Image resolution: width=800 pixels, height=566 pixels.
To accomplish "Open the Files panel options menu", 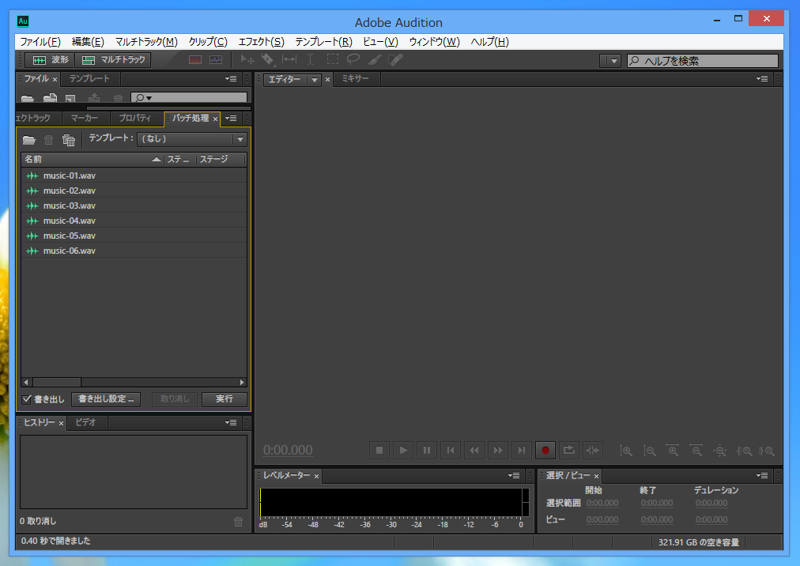I will click(x=231, y=79).
